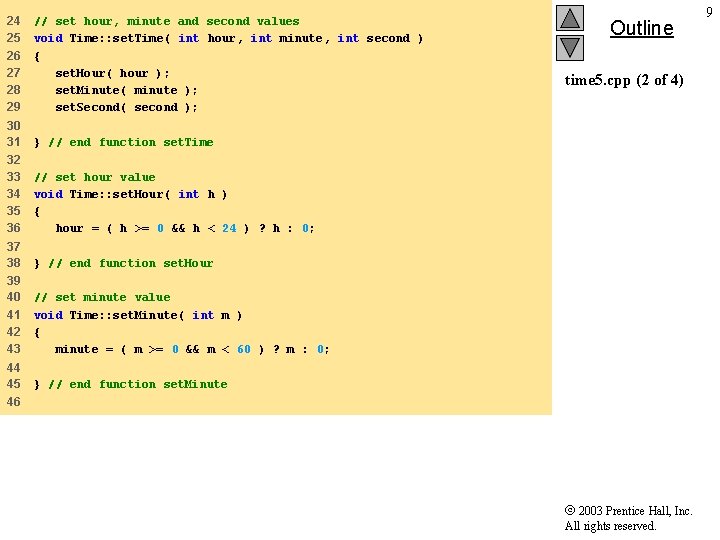This screenshot has height=540, width=720.
Task: Click line number 30
Action: (13, 125)
